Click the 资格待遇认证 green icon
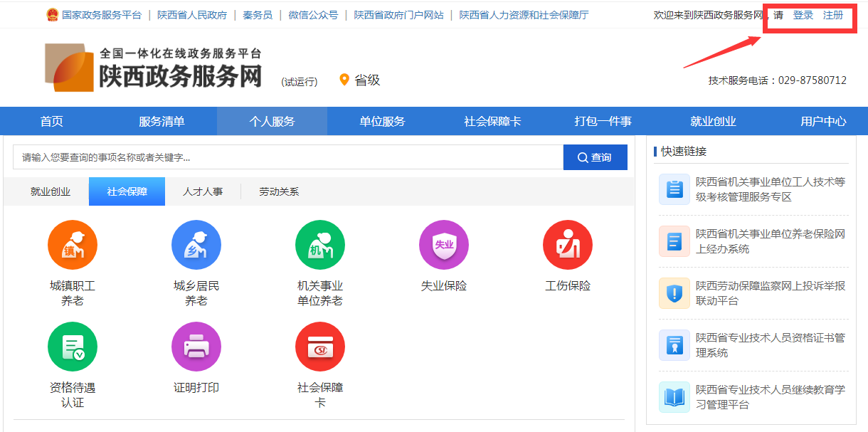This screenshot has width=868, height=432. pyautogui.click(x=72, y=347)
